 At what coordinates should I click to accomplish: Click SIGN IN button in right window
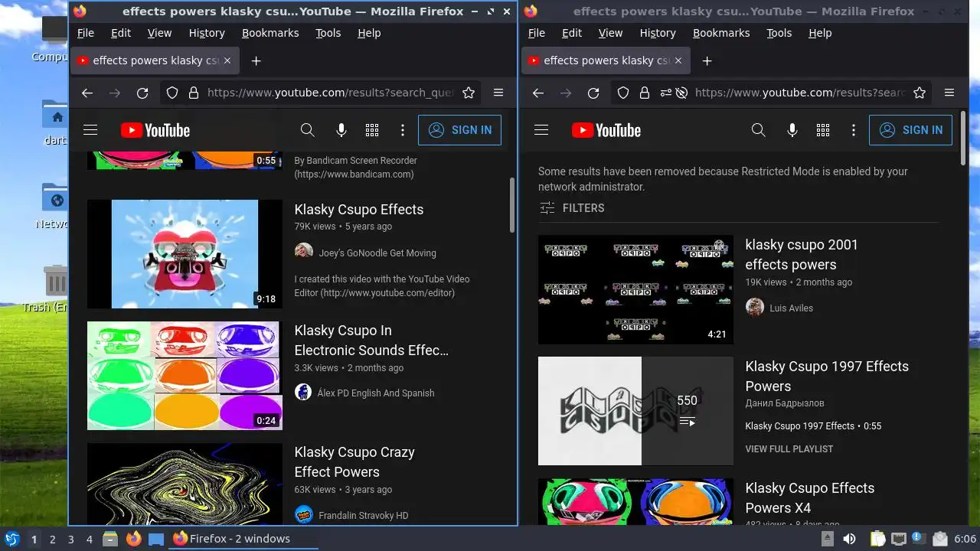click(x=910, y=130)
